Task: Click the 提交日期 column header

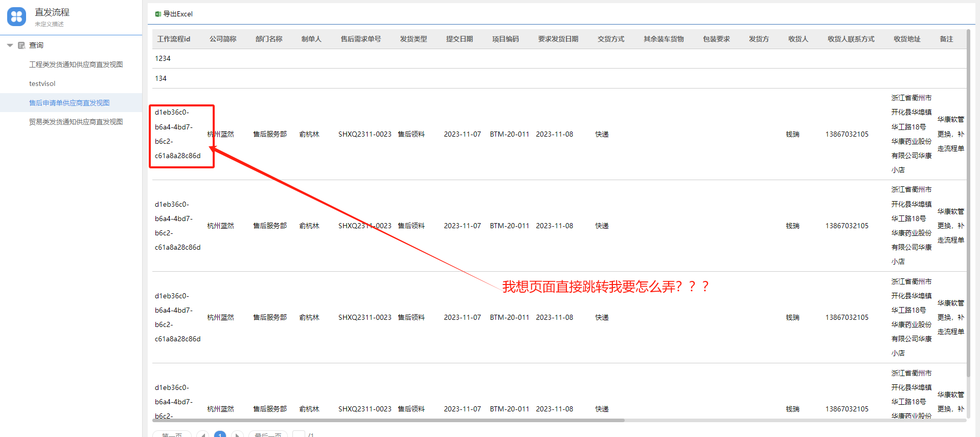Action: (460, 39)
